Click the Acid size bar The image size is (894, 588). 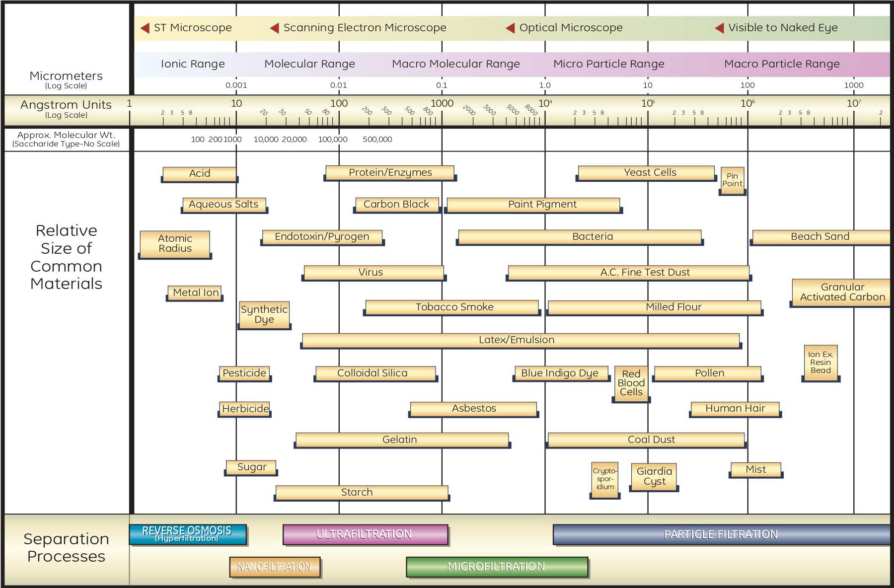[x=199, y=174]
